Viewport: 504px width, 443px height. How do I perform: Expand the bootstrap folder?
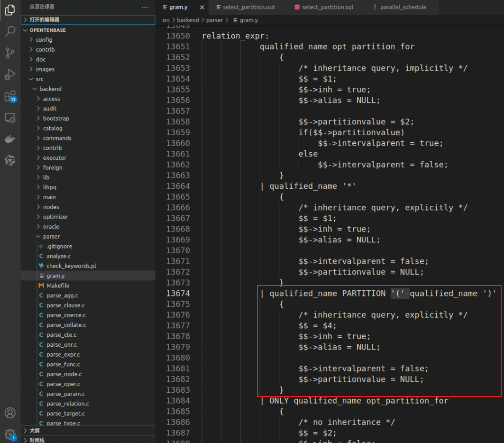tap(88, 118)
